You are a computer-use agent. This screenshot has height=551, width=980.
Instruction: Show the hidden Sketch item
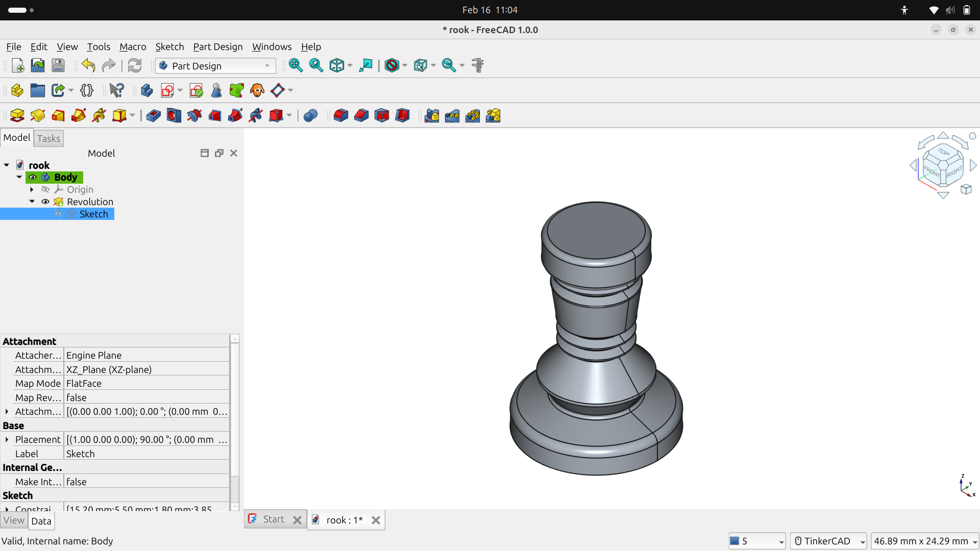pos(58,214)
